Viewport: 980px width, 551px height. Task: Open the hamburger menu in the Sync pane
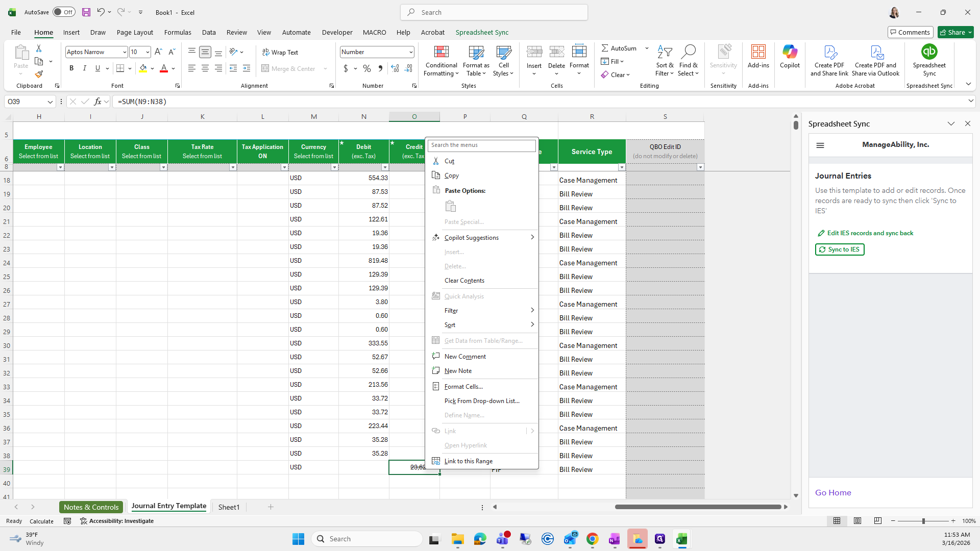pos(820,145)
